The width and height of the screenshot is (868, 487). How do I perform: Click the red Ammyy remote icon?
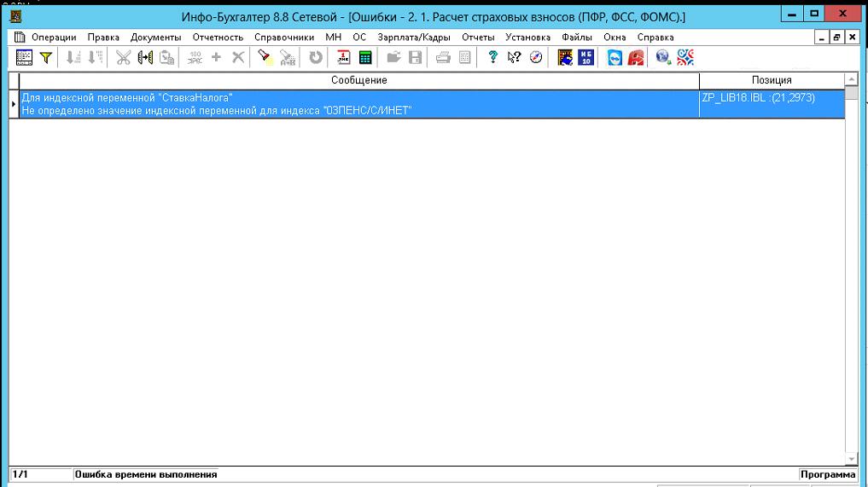(x=636, y=57)
